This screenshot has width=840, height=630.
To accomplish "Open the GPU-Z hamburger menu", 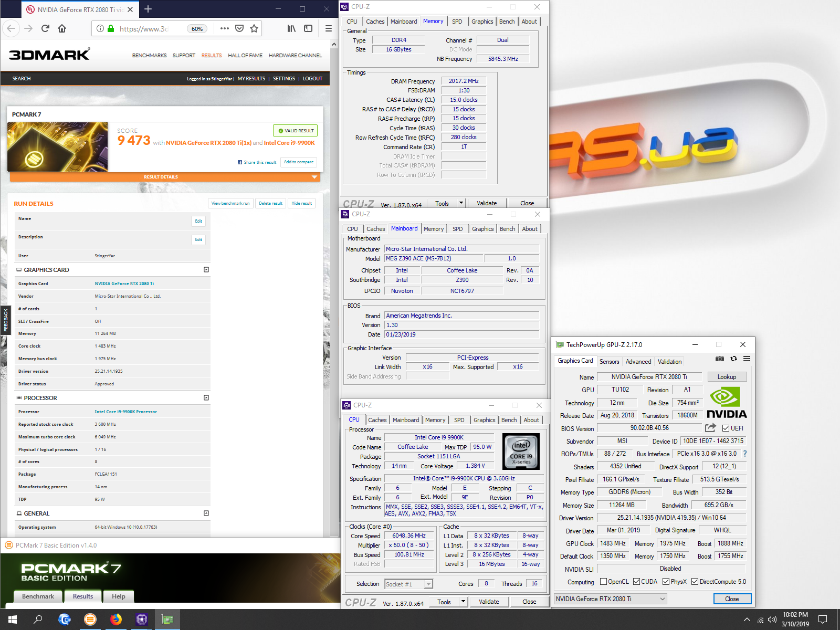I will 747,359.
